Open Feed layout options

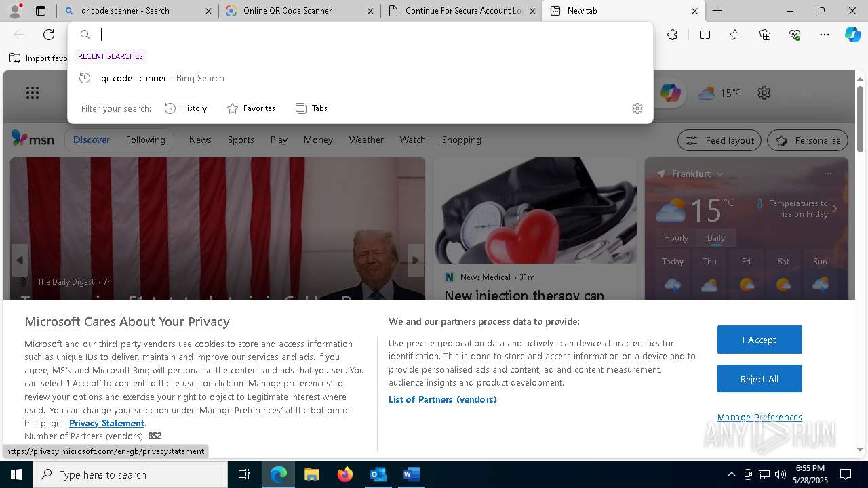pyautogui.click(x=719, y=140)
